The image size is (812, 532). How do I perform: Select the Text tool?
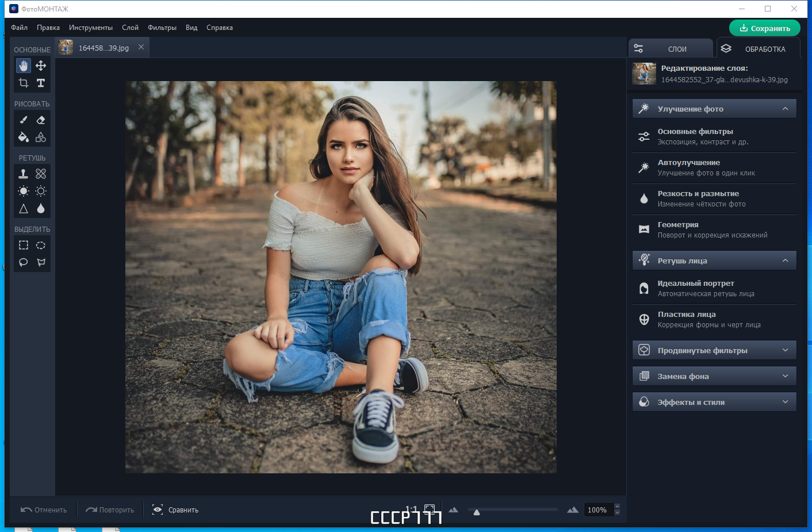point(41,83)
